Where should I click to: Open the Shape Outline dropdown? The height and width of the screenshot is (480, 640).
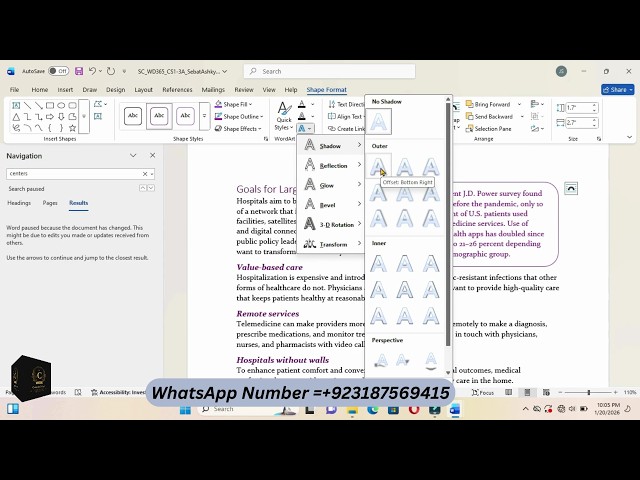coord(239,117)
